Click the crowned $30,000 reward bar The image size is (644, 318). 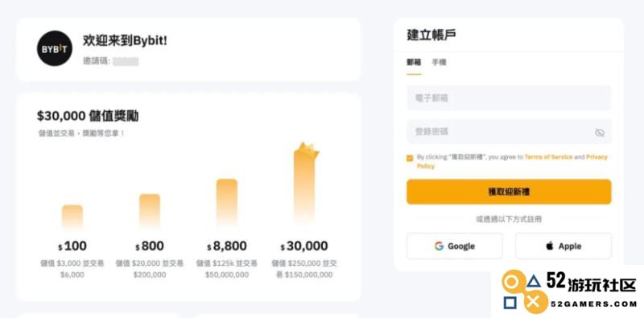click(306, 184)
